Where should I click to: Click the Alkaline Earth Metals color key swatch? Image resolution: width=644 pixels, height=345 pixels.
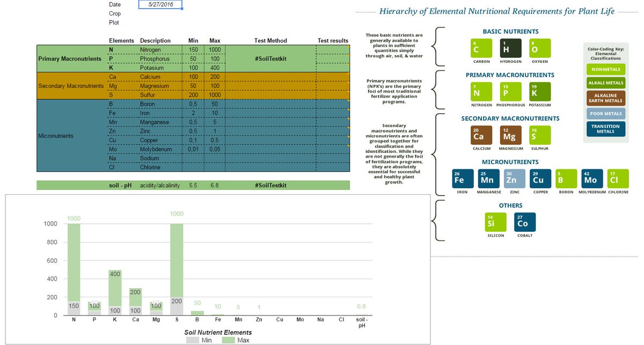tap(605, 98)
